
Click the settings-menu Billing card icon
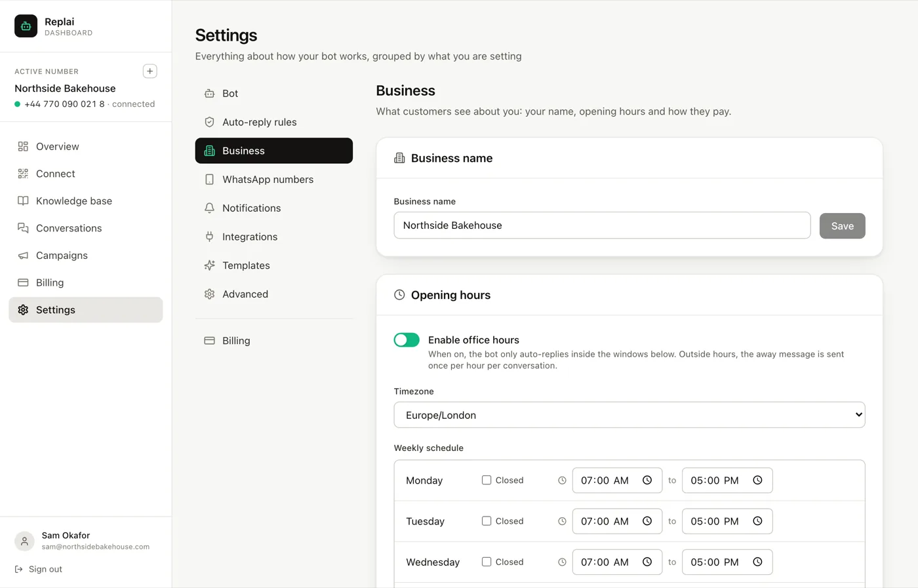209,341
